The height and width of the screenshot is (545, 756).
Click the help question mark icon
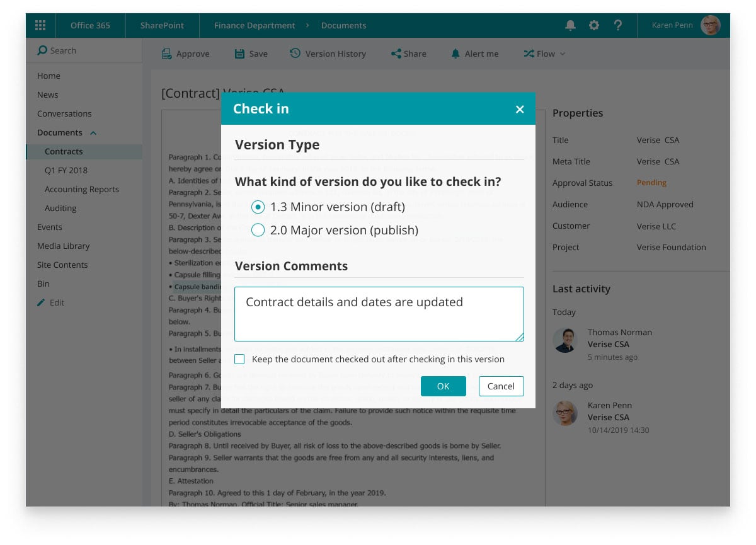pyautogui.click(x=618, y=25)
